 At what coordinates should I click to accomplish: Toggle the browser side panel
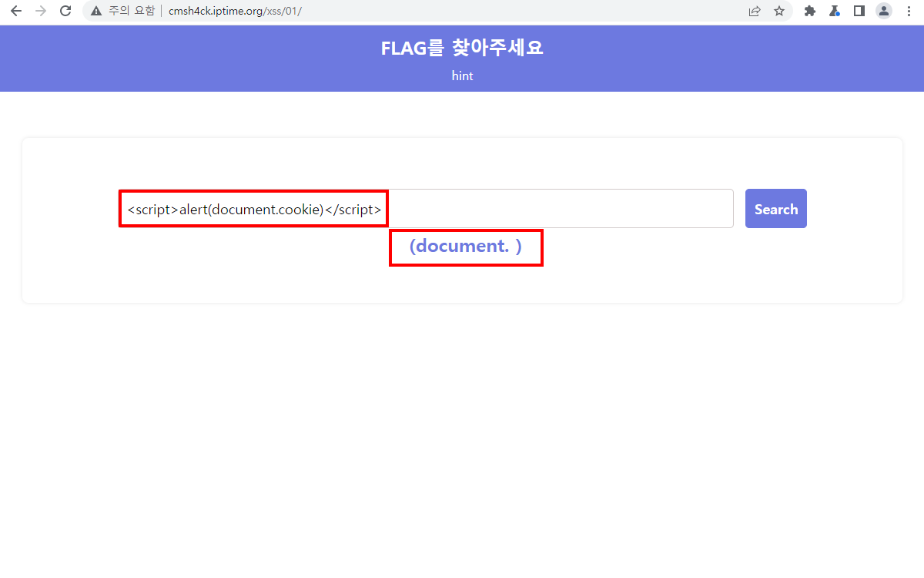click(859, 11)
